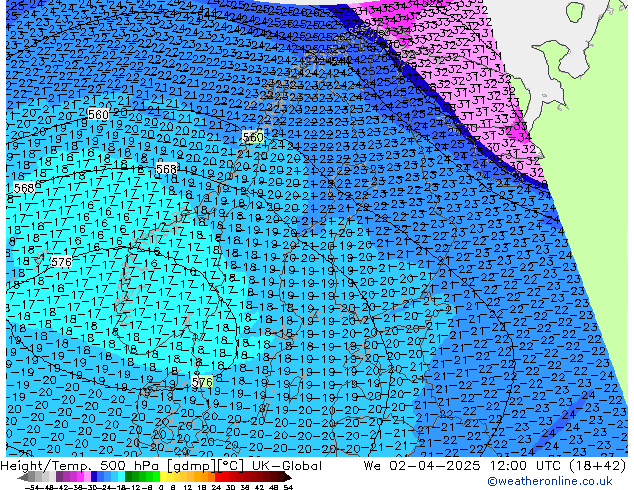The width and height of the screenshot is (634, 490).
Task: Click the 54 maximum legend scale value
Action: 287,487
